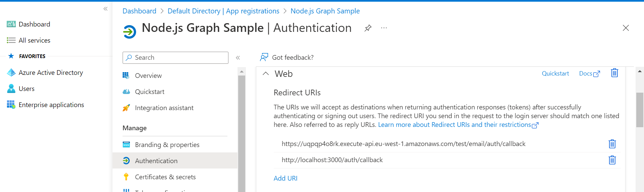Click the resource menu Search field
The image size is (644, 192).
pos(175,58)
